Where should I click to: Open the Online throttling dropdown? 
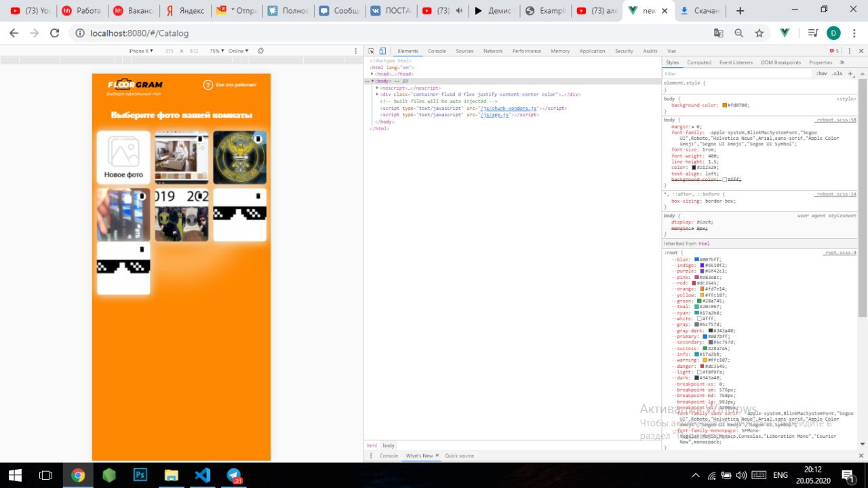[239, 51]
